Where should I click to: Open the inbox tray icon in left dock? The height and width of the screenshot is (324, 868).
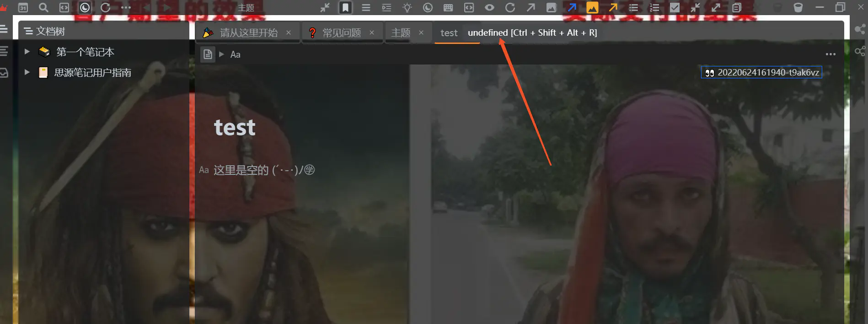coord(4,73)
